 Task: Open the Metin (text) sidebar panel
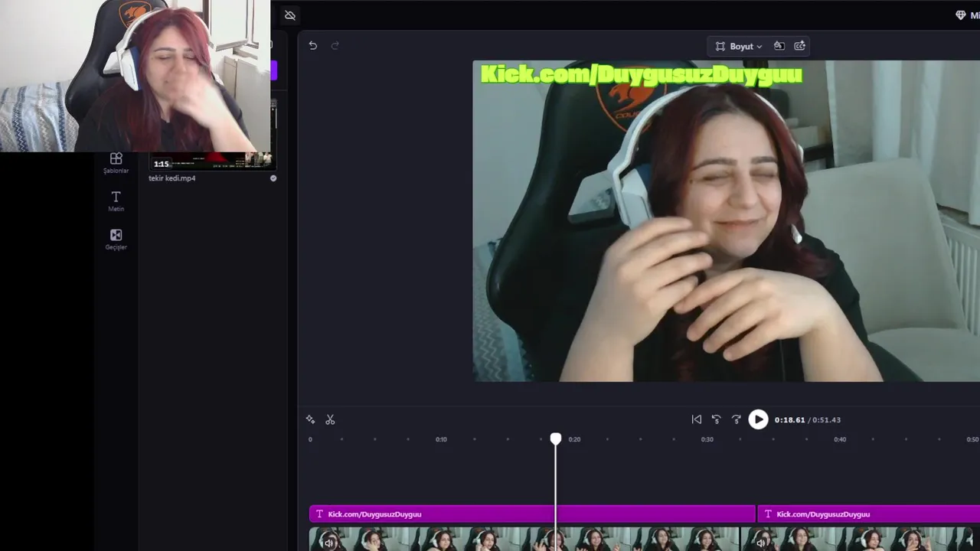pyautogui.click(x=116, y=201)
